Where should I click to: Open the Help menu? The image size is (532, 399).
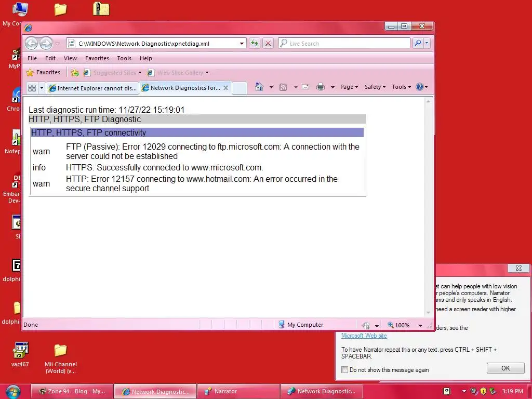(x=146, y=58)
